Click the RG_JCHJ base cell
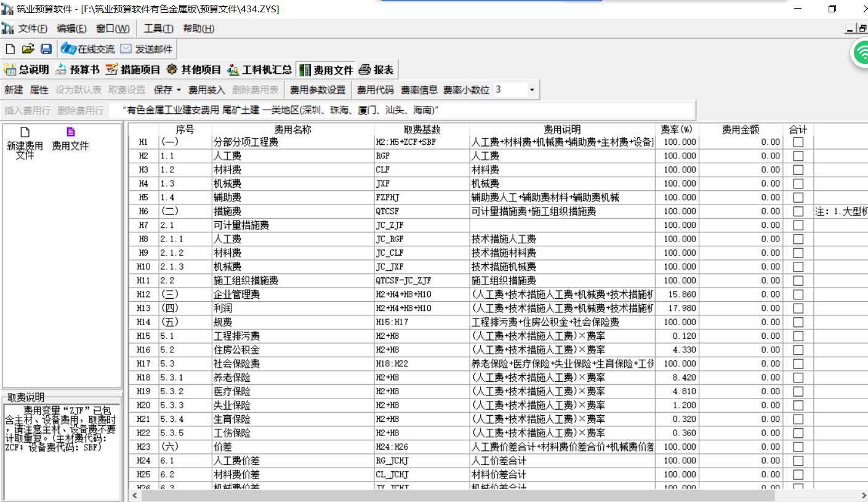 [x=422, y=461]
